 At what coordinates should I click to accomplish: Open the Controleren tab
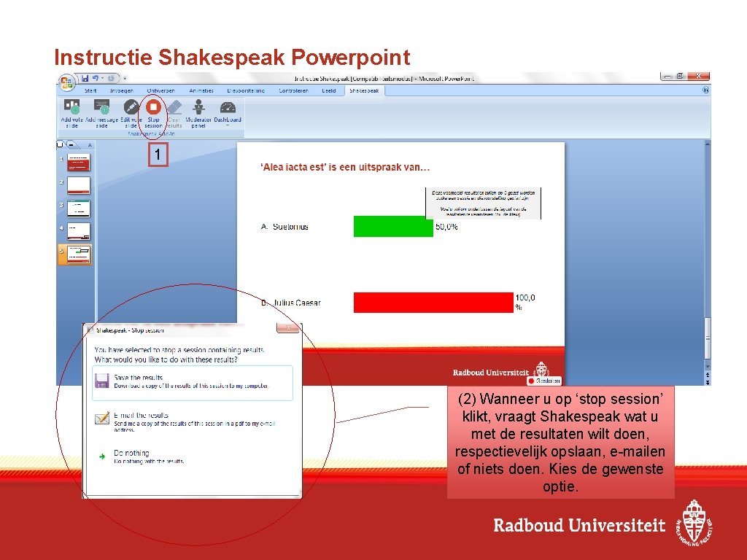pyautogui.click(x=293, y=90)
